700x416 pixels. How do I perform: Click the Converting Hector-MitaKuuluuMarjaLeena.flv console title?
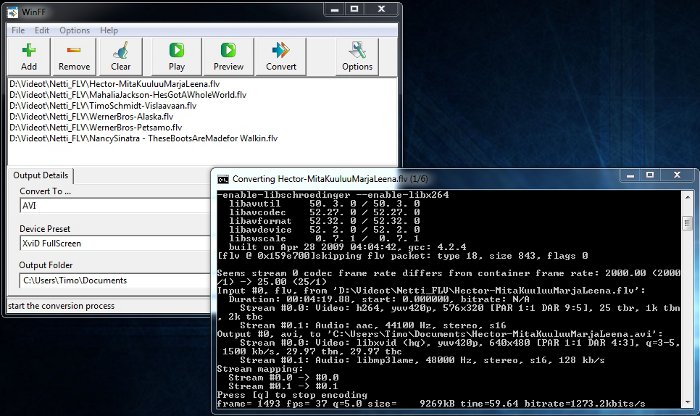(330, 179)
